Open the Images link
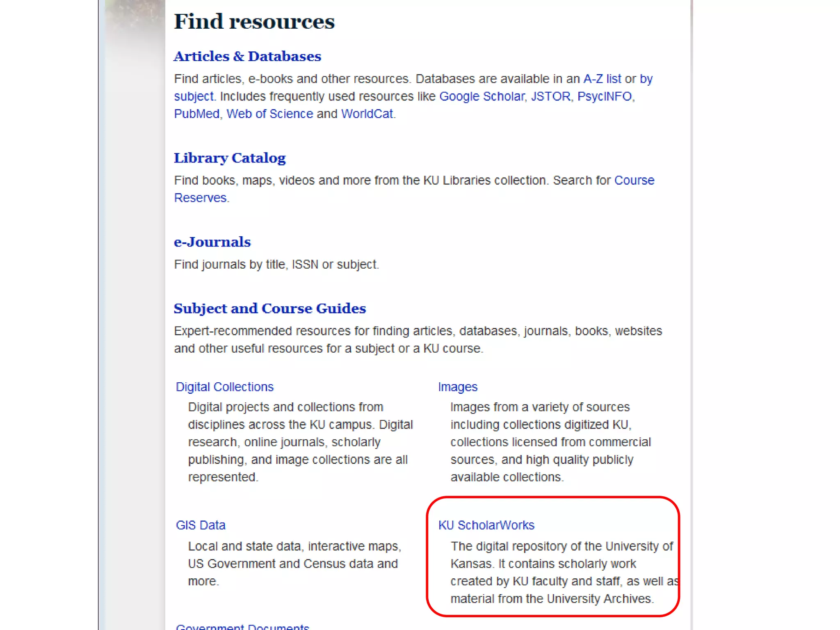Screen dimensions: 840x630 click(457, 387)
